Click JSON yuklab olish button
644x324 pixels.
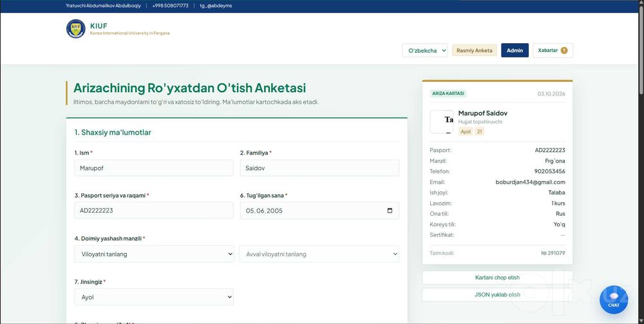(497, 295)
